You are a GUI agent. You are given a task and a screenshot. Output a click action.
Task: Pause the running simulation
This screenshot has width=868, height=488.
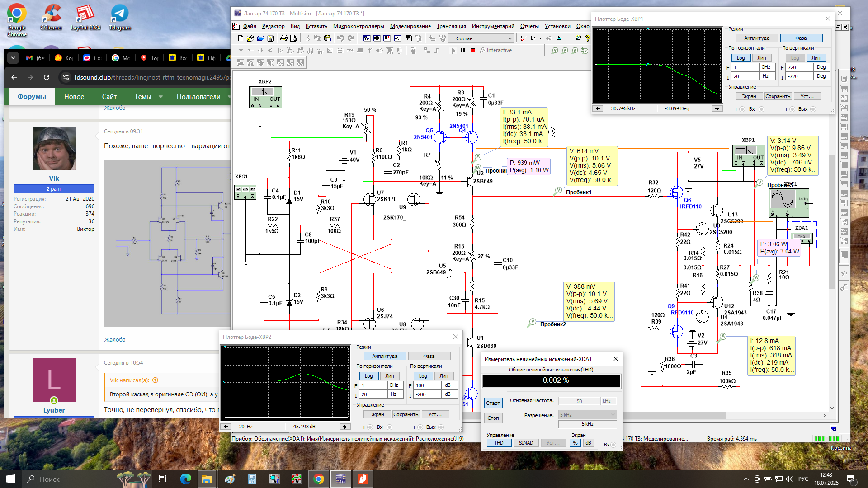tap(463, 51)
